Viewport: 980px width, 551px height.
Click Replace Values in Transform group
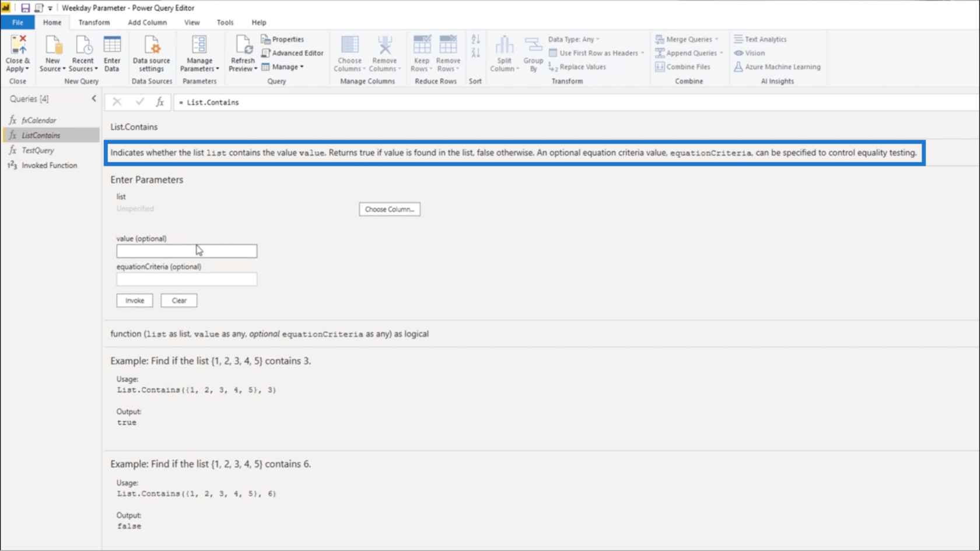tap(577, 67)
